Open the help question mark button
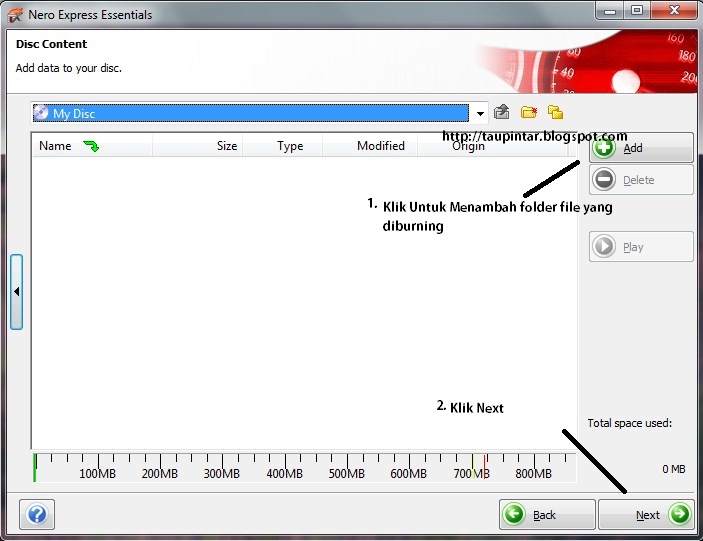Viewport: 703px width, 541px height. click(37, 514)
